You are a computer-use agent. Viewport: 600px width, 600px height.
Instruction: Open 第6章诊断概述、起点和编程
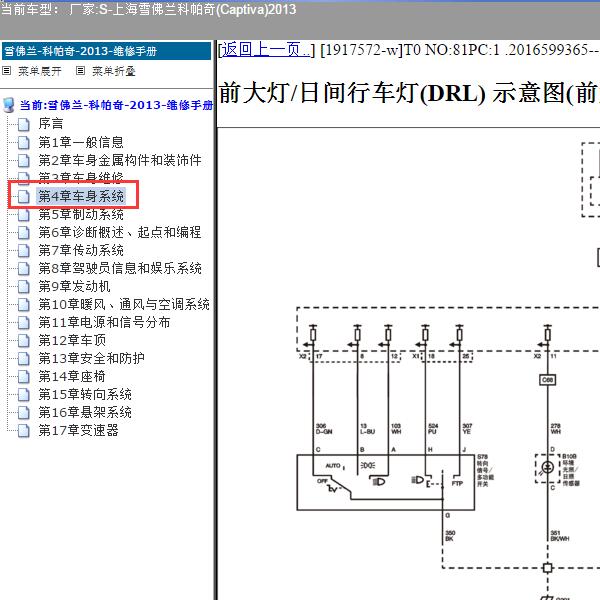click(120, 232)
